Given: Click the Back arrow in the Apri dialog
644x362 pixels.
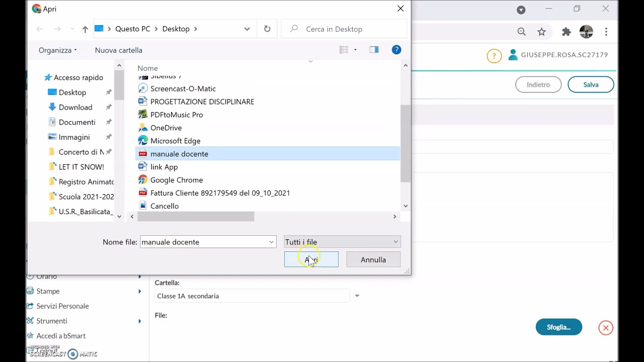Looking at the screenshot, I should [x=40, y=29].
